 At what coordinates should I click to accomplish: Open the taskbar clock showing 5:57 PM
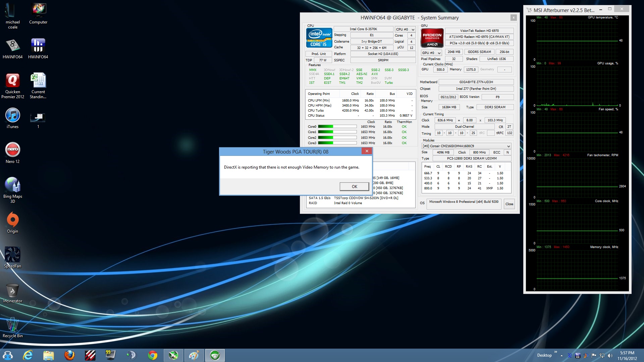(x=627, y=356)
